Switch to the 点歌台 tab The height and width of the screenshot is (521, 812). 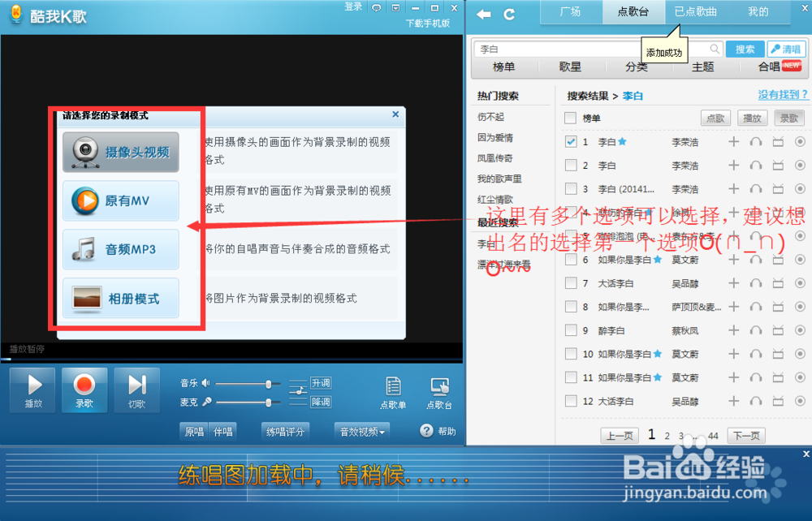click(633, 12)
